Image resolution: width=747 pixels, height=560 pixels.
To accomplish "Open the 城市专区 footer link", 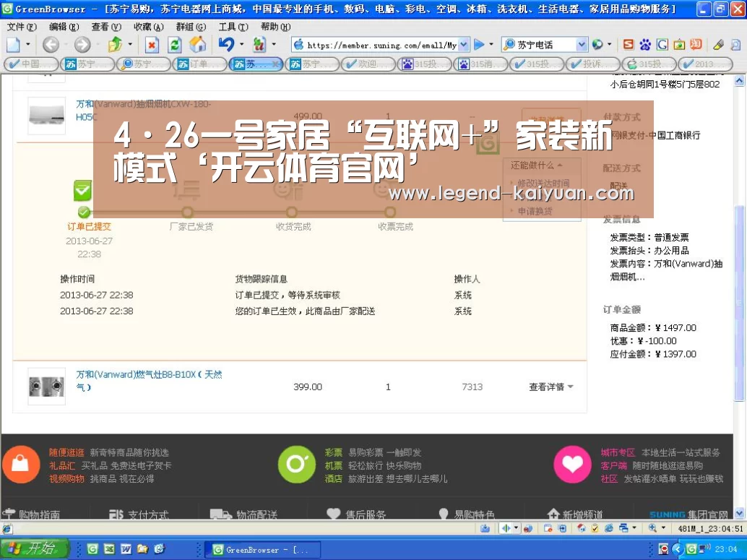I will click(618, 452).
